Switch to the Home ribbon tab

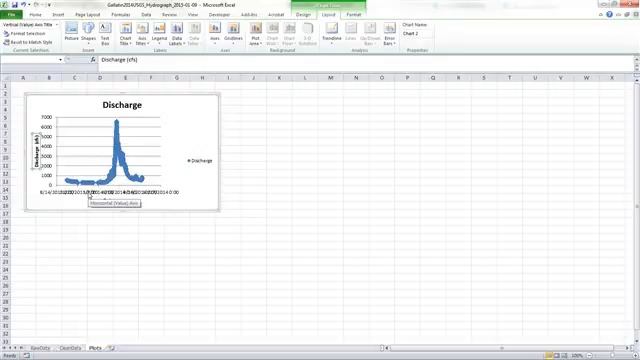click(x=36, y=15)
